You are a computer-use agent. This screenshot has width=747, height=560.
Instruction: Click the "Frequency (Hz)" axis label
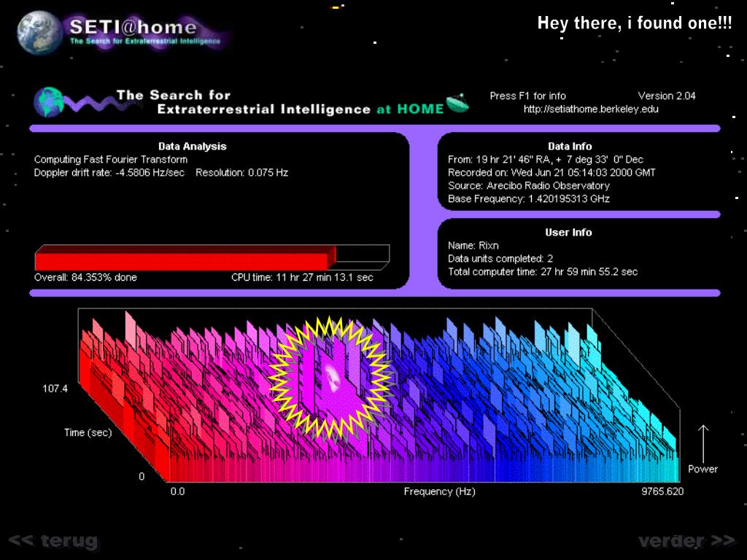point(439,491)
